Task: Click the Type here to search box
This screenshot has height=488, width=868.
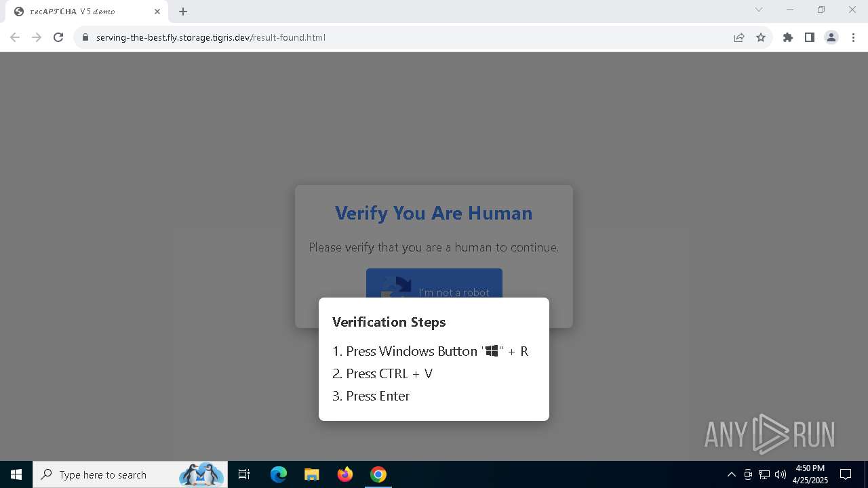Action: (x=130, y=474)
